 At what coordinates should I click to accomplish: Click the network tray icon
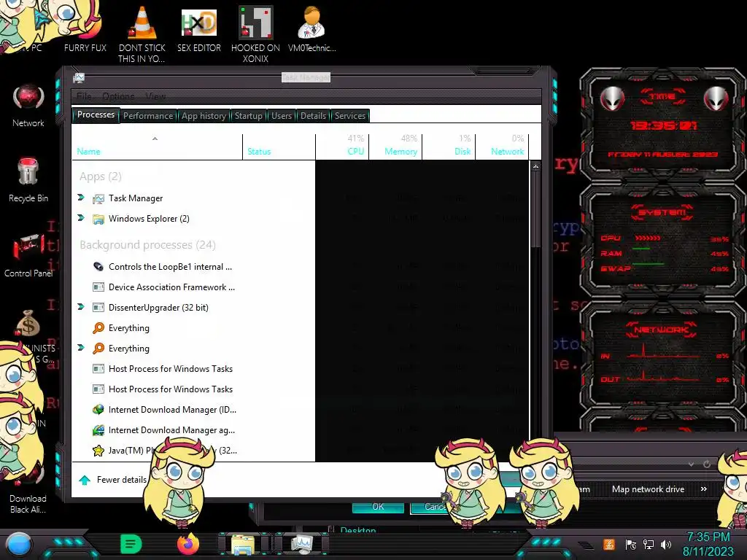point(649,544)
